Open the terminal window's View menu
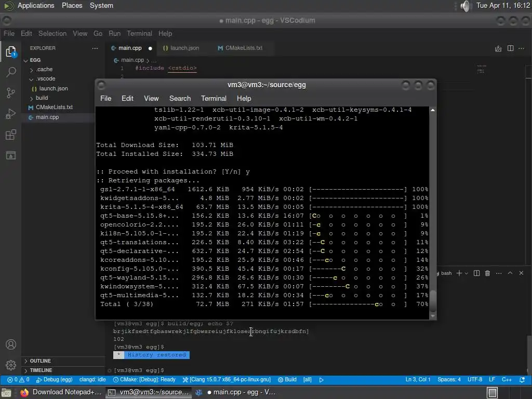The image size is (532, 399). pyautogui.click(x=151, y=98)
